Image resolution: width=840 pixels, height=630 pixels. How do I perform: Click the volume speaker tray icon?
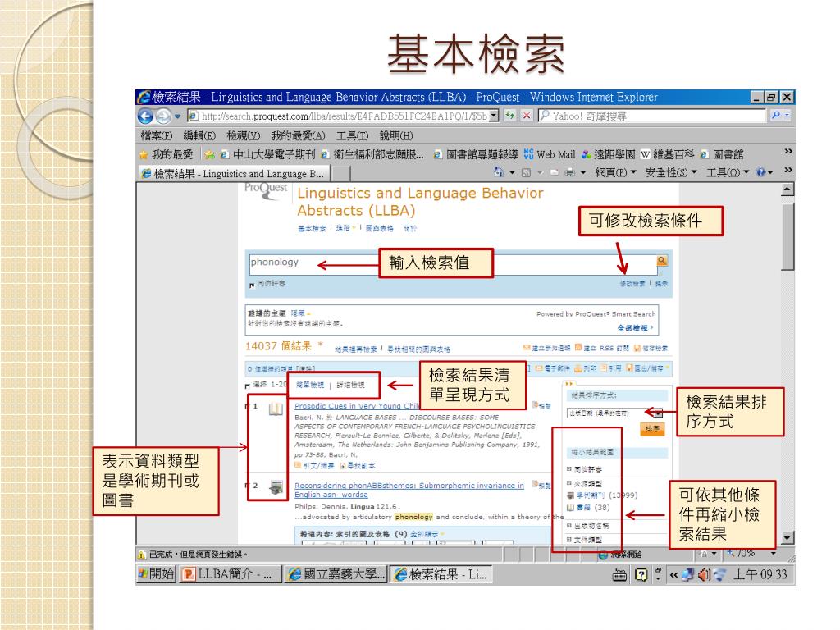[705, 575]
